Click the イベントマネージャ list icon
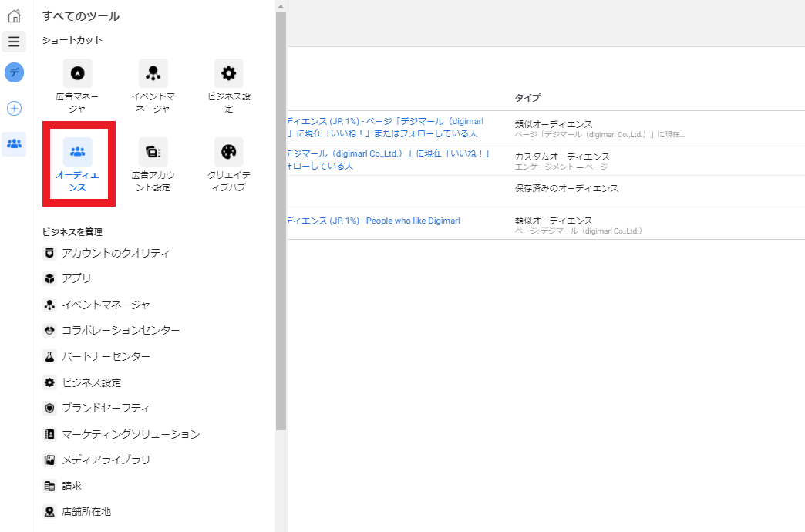Viewport: 805px width, 532px height. (x=49, y=305)
